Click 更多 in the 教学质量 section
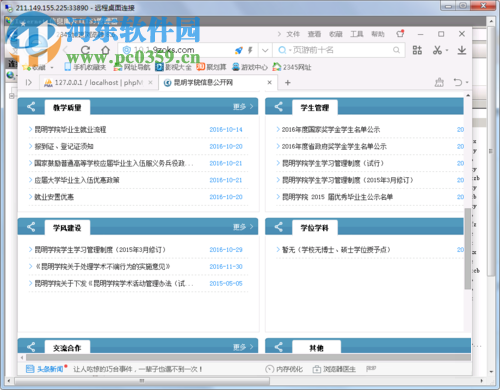 pyautogui.click(x=243, y=107)
